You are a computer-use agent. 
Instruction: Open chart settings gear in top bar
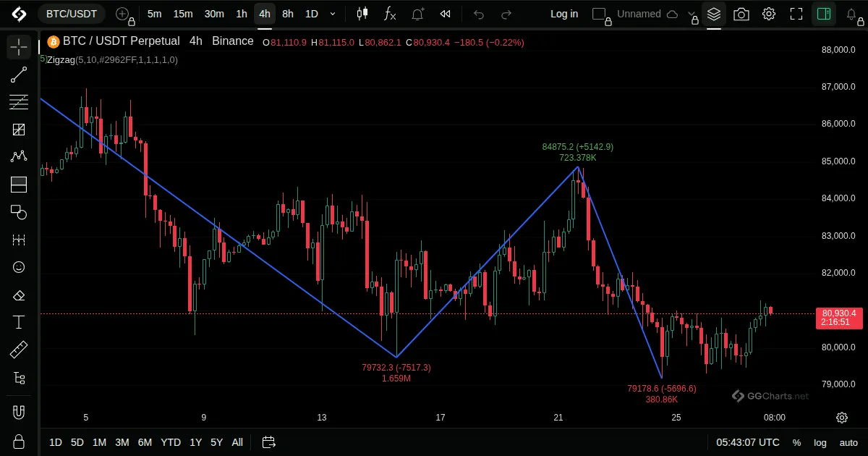point(769,14)
